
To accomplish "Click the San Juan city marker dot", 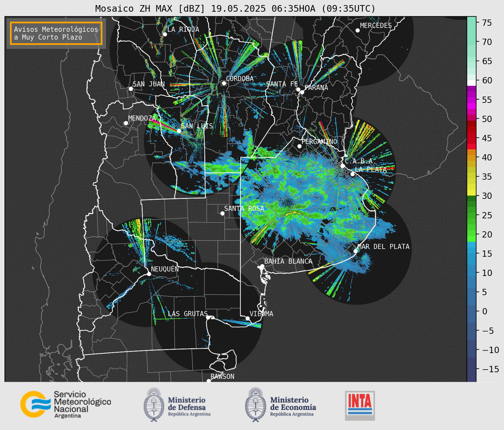I will (x=131, y=89).
